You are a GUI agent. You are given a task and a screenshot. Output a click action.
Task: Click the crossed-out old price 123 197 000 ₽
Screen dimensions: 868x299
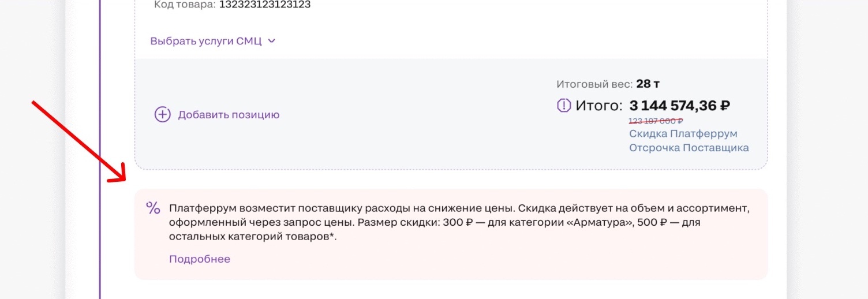coord(656,121)
